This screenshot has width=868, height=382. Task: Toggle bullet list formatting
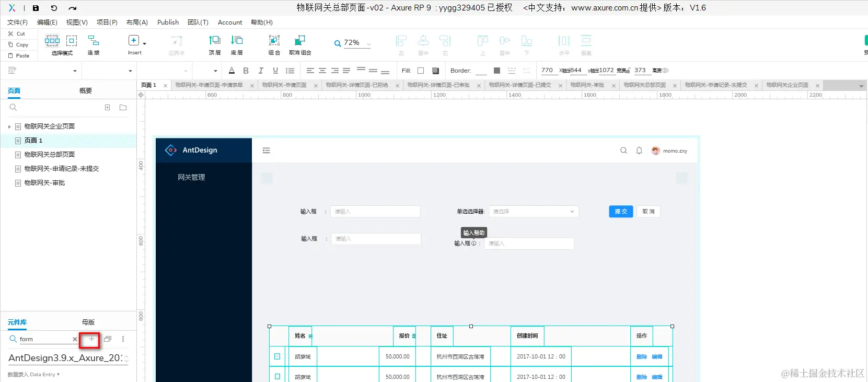pos(290,71)
